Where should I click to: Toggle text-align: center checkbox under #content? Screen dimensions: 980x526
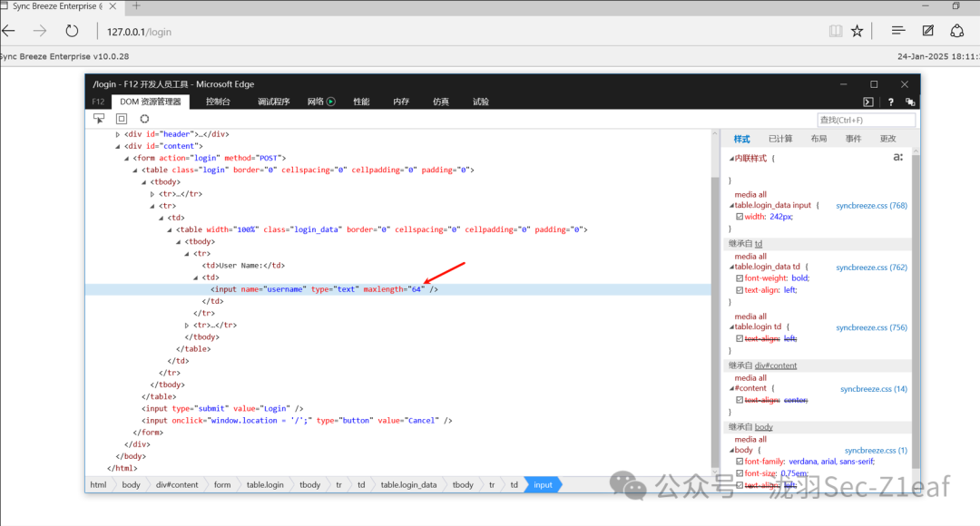tap(740, 400)
